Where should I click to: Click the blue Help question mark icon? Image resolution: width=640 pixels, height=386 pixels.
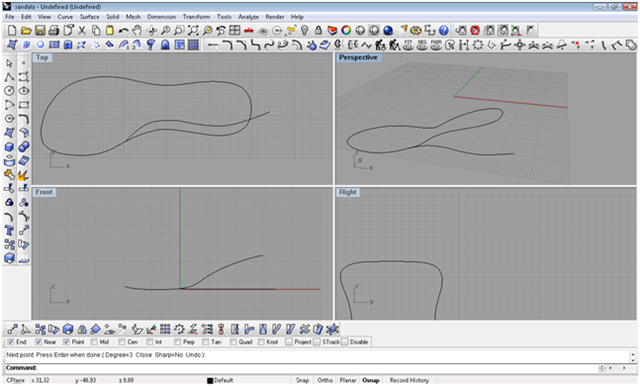444,31
